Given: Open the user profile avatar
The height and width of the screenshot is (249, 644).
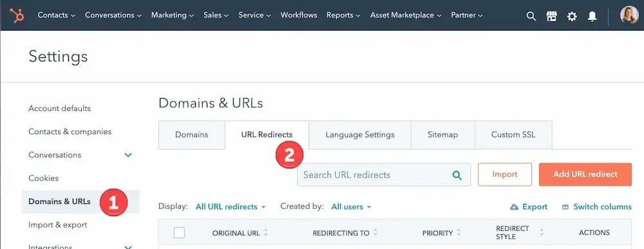Looking at the screenshot, I should coord(629,15).
